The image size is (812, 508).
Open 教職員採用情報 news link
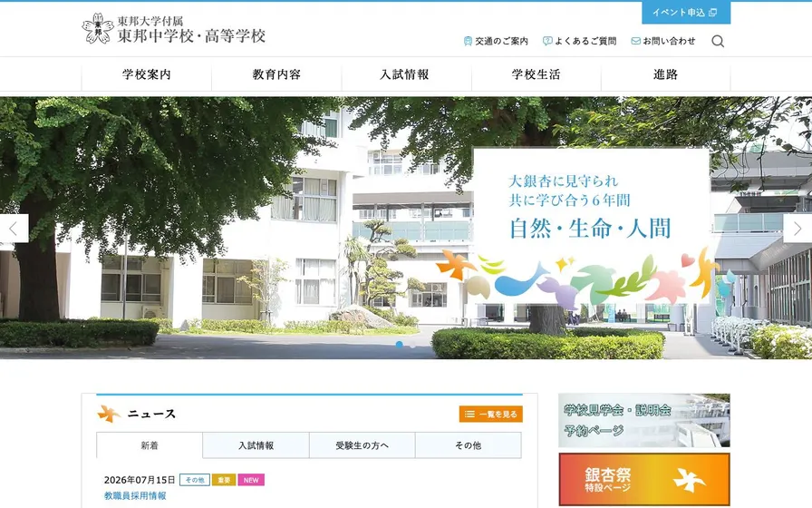pyautogui.click(x=135, y=495)
